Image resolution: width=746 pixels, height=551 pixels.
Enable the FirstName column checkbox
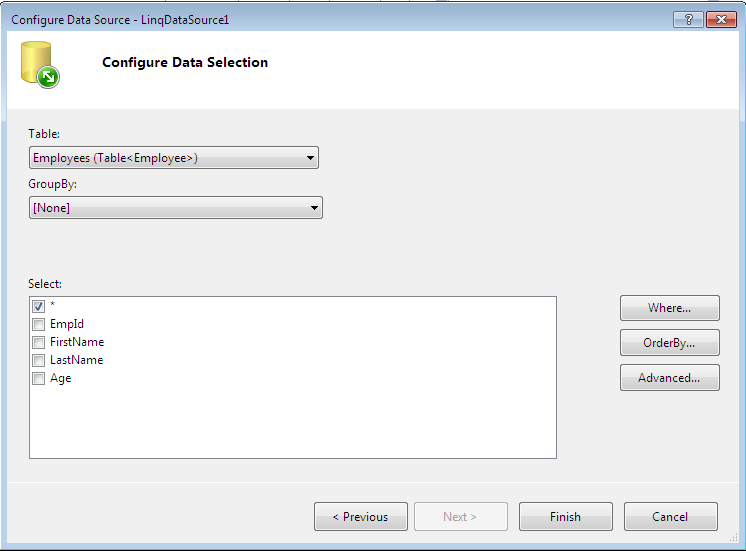click(39, 342)
